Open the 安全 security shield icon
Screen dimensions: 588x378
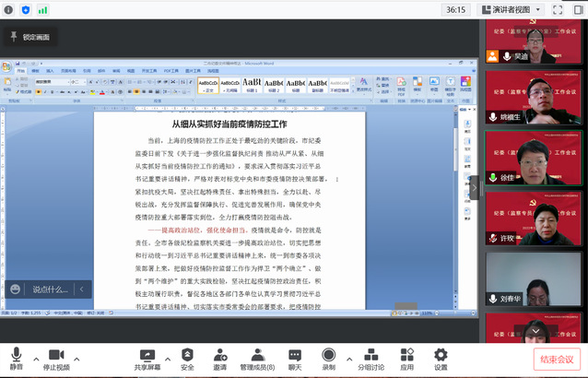tap(187, 356)
